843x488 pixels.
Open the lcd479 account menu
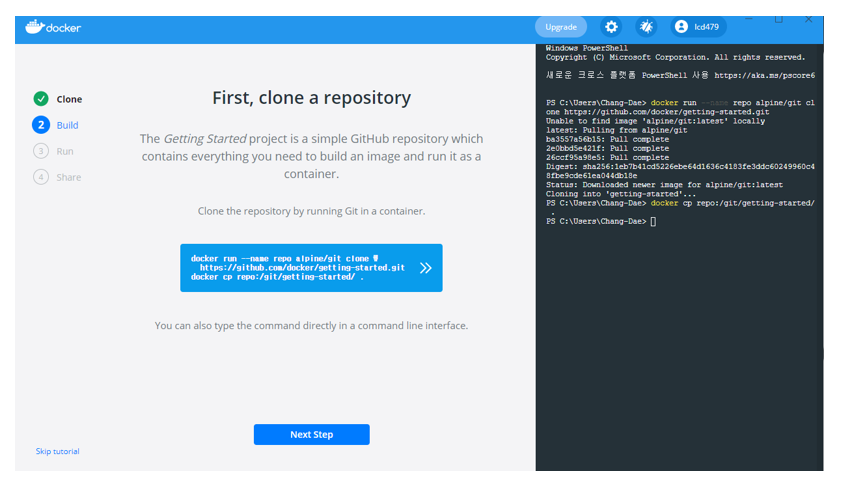pos(698,27)
